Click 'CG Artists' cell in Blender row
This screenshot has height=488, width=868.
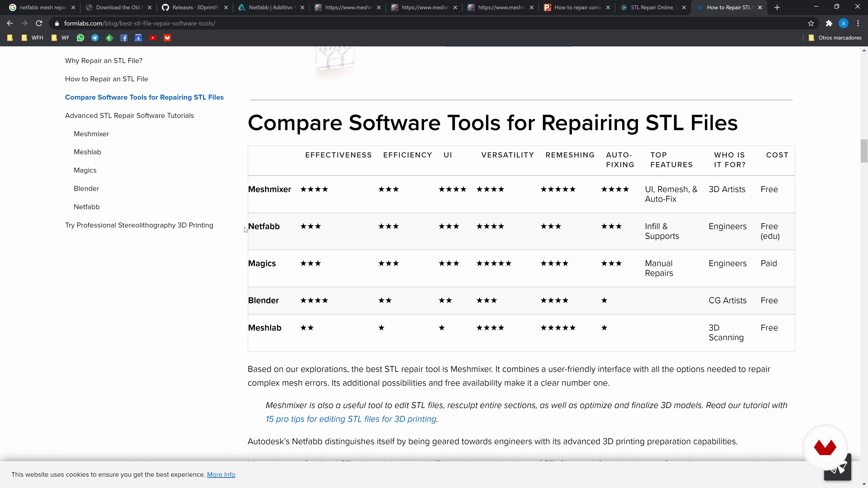727,300
